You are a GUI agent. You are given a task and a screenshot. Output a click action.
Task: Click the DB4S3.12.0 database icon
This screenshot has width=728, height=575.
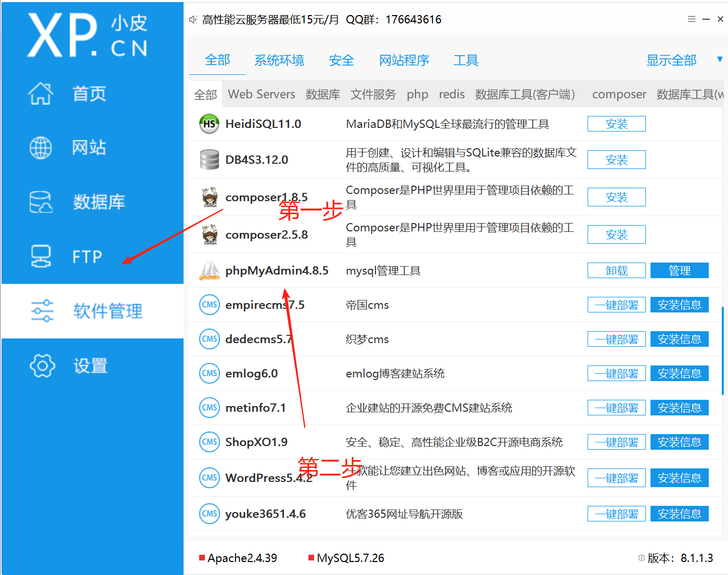tap(209, 160)
